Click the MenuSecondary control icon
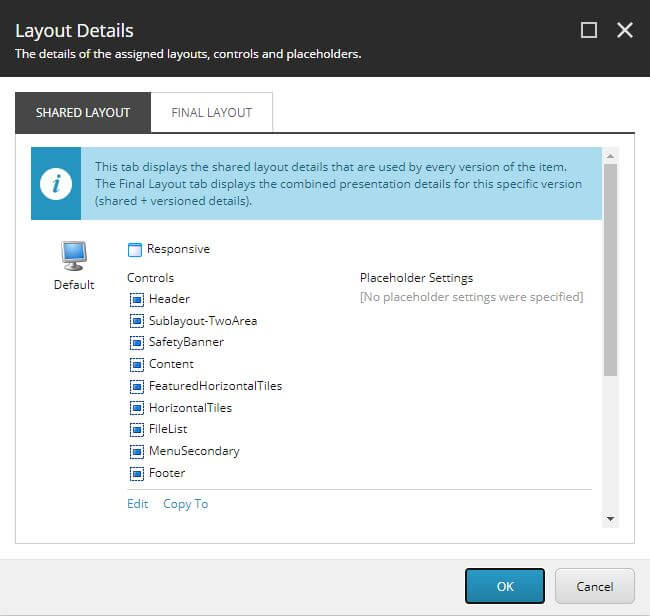Image resolution: width=650 pixels, height=616 pixels. (x=137, y=452)
